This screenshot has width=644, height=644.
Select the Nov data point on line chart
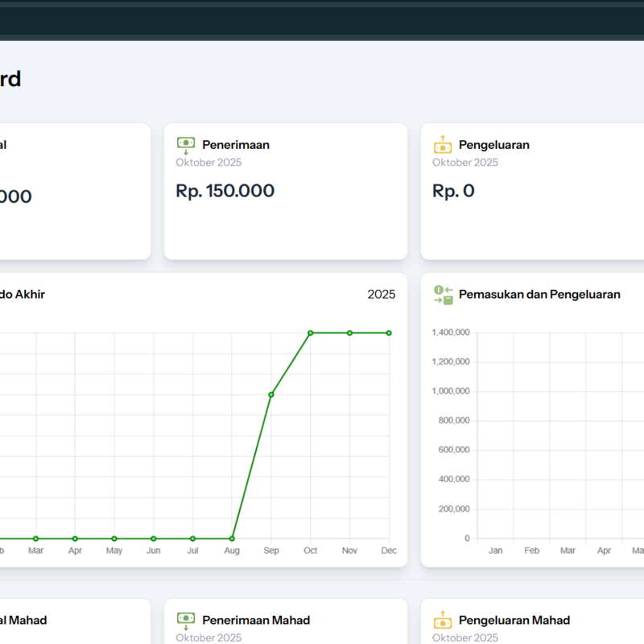tap(349, 332)
